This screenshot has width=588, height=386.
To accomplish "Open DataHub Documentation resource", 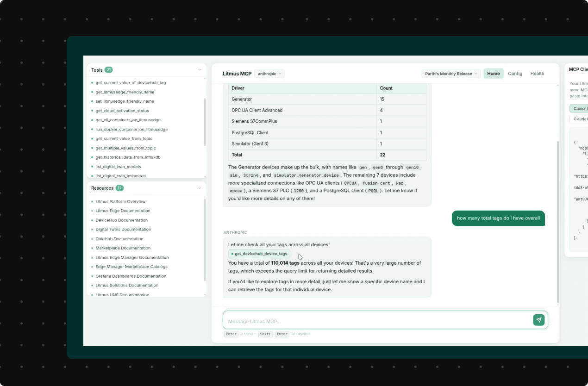I will (119, 239).
